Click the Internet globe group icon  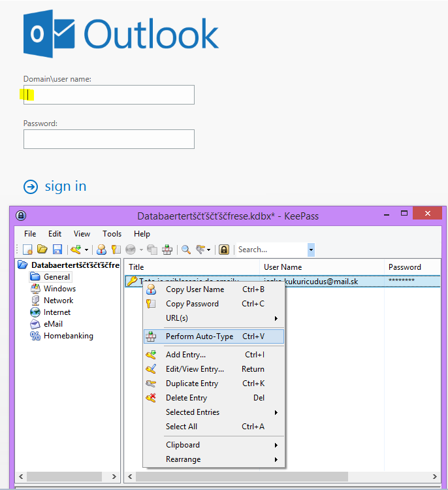(35, 312)
